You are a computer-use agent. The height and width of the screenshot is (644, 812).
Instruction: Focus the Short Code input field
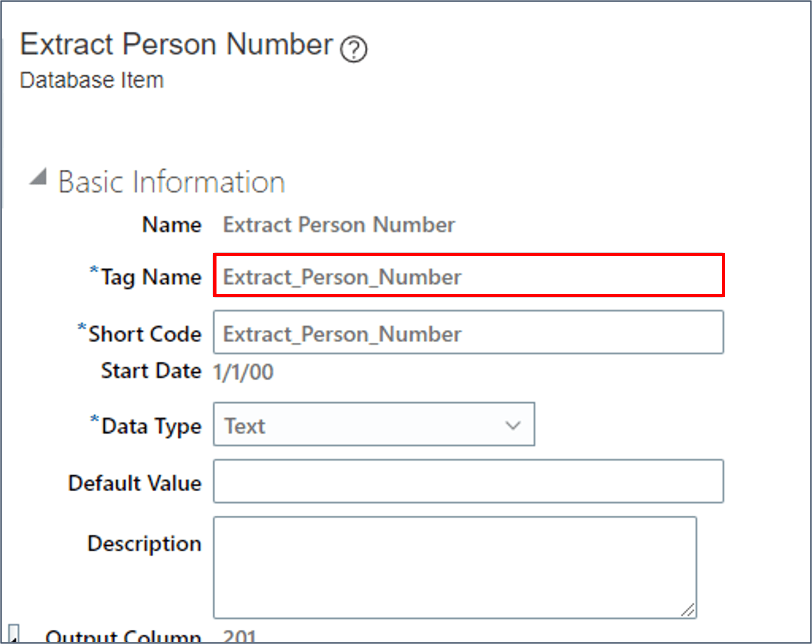coord(469,333)
